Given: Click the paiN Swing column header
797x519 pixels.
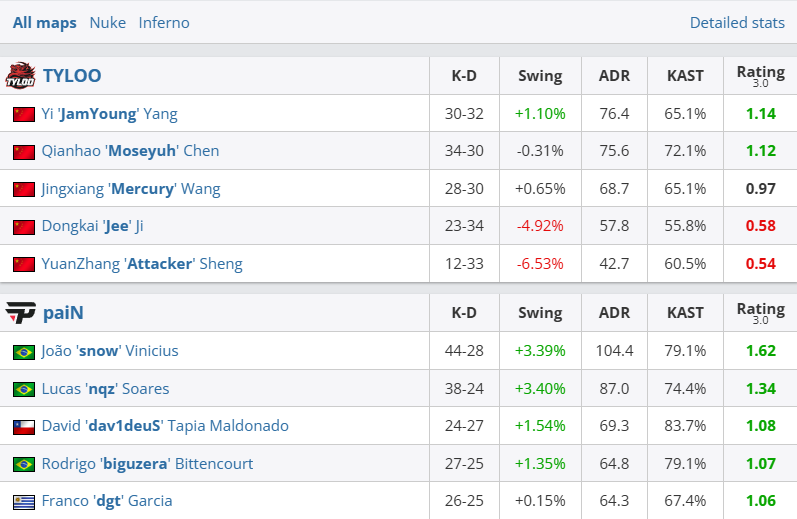Looking at the screenshot, I should [x=540, y=313].
